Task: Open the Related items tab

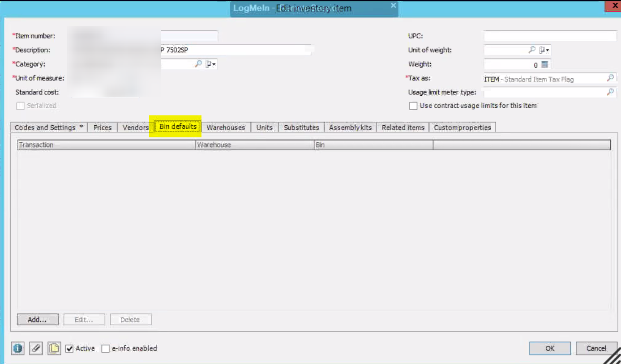Action: point(403,127)
